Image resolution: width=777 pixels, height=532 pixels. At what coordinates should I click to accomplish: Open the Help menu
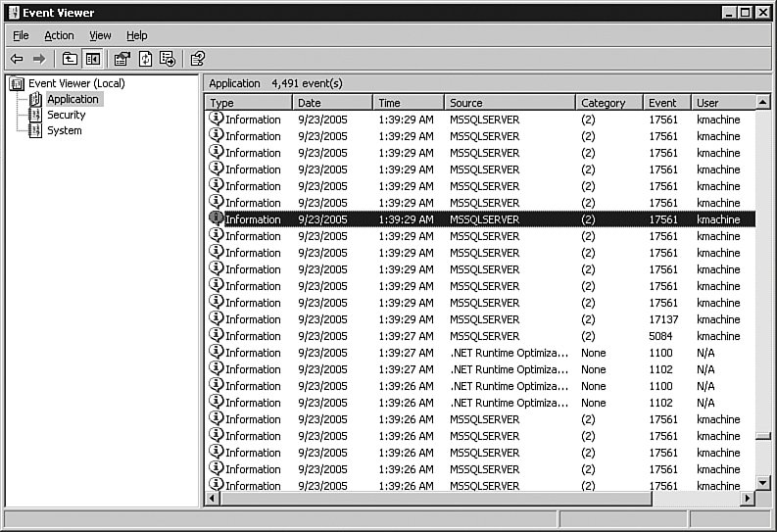pos(137,35)
